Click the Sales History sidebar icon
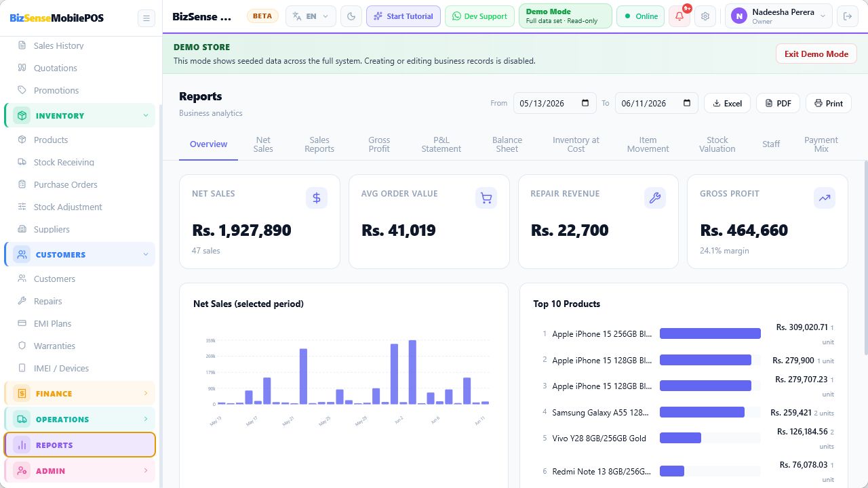 [22, 45]
